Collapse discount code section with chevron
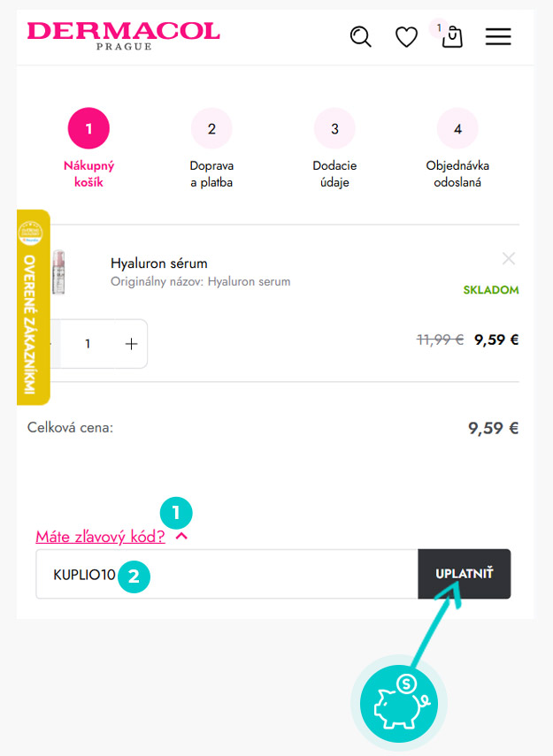 tap(181, 536)
